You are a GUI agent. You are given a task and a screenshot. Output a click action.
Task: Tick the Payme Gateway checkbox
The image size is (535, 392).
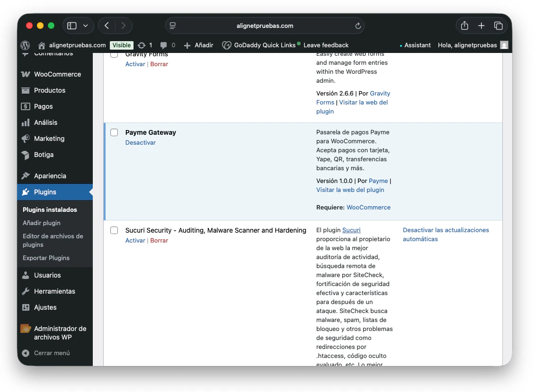tap(114, 132)
